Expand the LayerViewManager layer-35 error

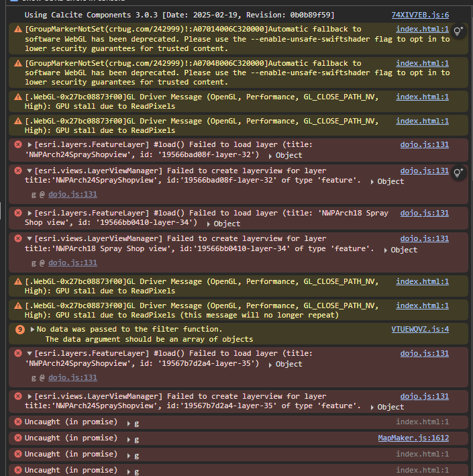click(30, 397)
